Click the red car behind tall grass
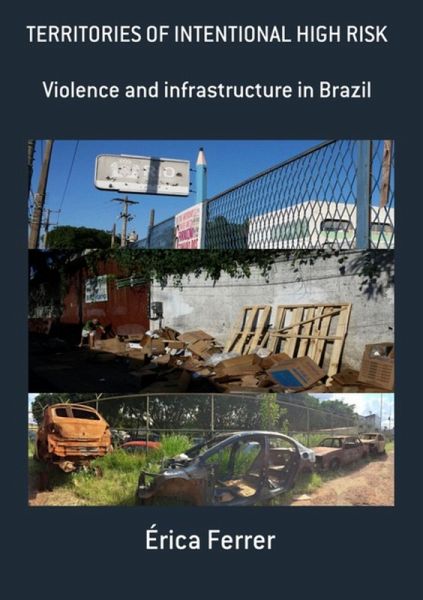The width and height of the screenshot is (423, 600). pyautogui.click(x=141, y=445)
